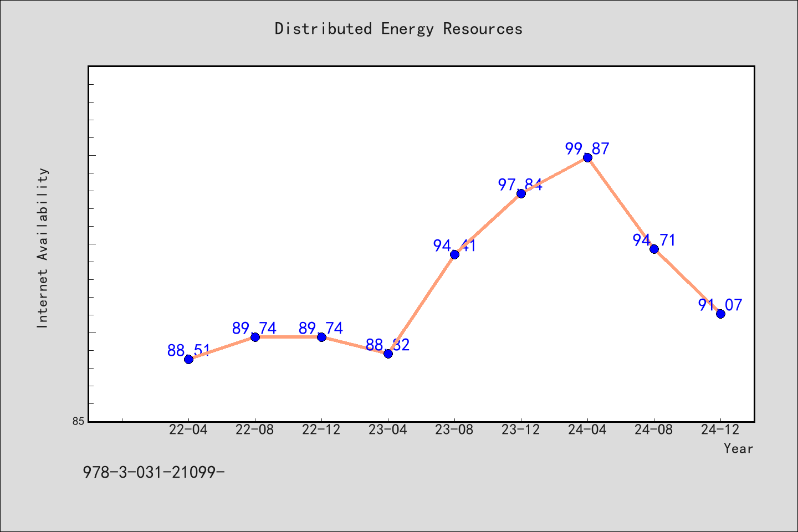The height and width of the screenshot is (532, 798).
Task: Click the data point labeled 88.51
Action: 188,359
